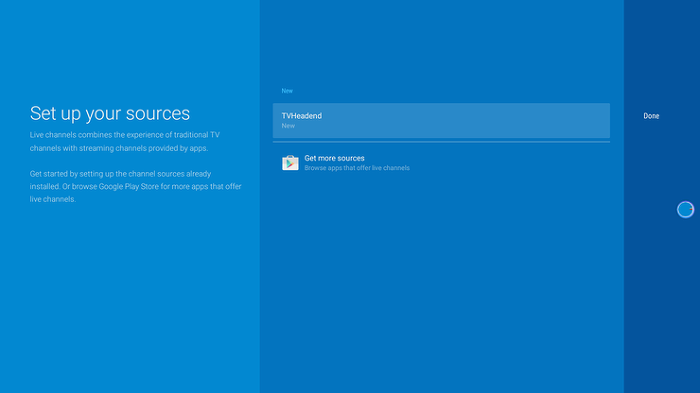Click the 'Live channels combines the experience' paragraph
The width and height of the screenshot is (700, 393).
point(125,141)
